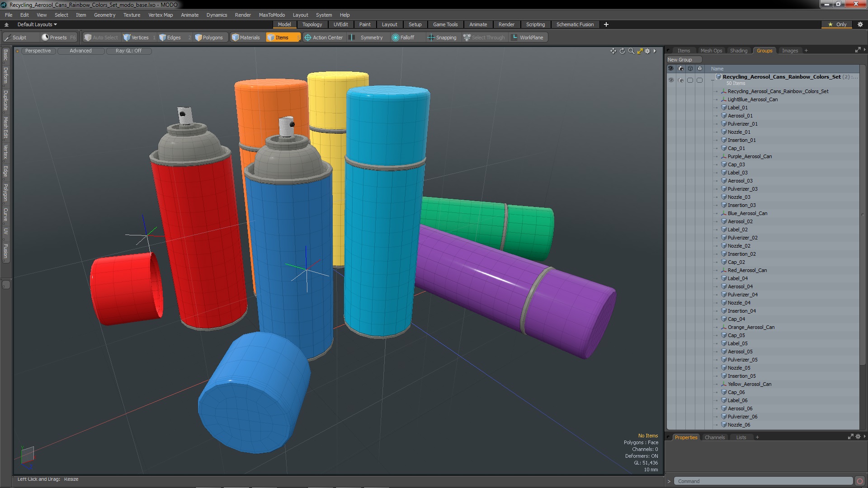Screen dimensions: 868x488
Task: Open Advanced shading style dropdown
Action: click(x=80, y=51)
